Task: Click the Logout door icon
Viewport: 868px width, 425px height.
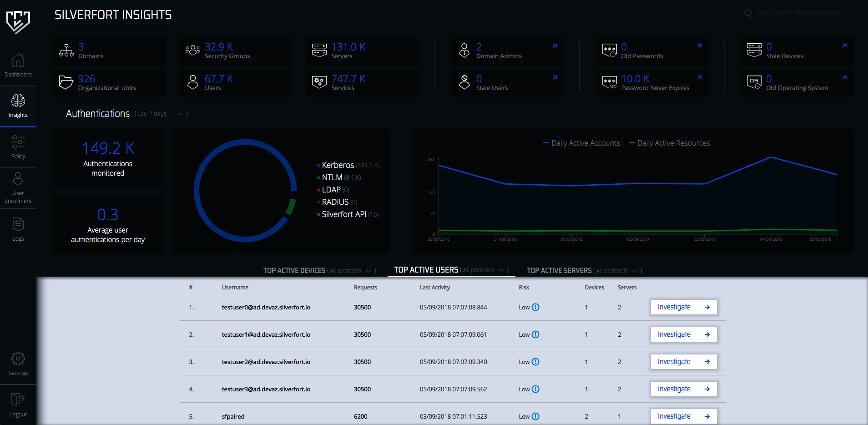Action: click(x=18, y=400)
